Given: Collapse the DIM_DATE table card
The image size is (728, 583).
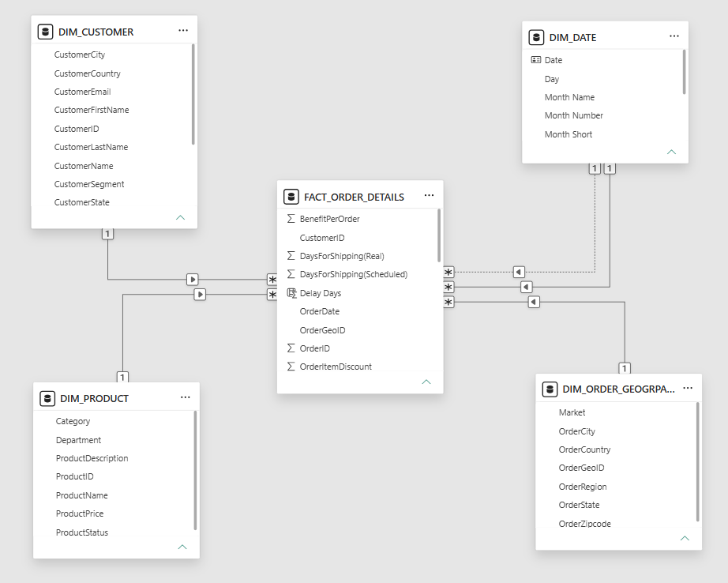Looking at the screenshot, I should point(671,152).
